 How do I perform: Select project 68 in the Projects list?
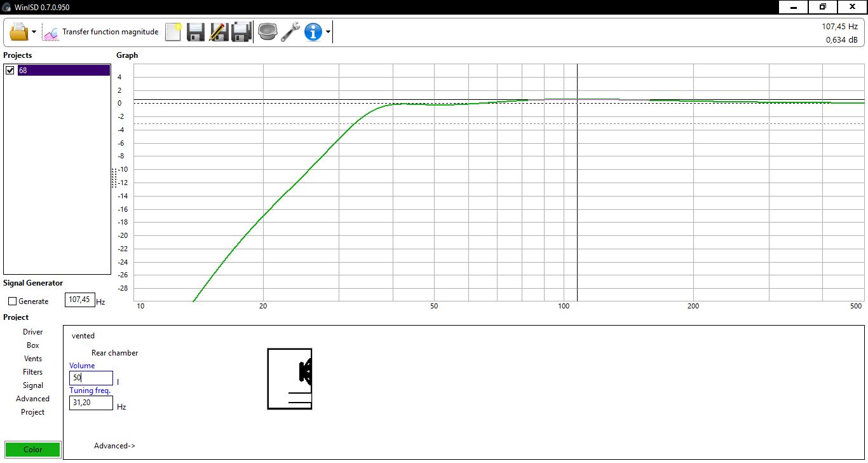pyautogui.click(x=64, y=71)
